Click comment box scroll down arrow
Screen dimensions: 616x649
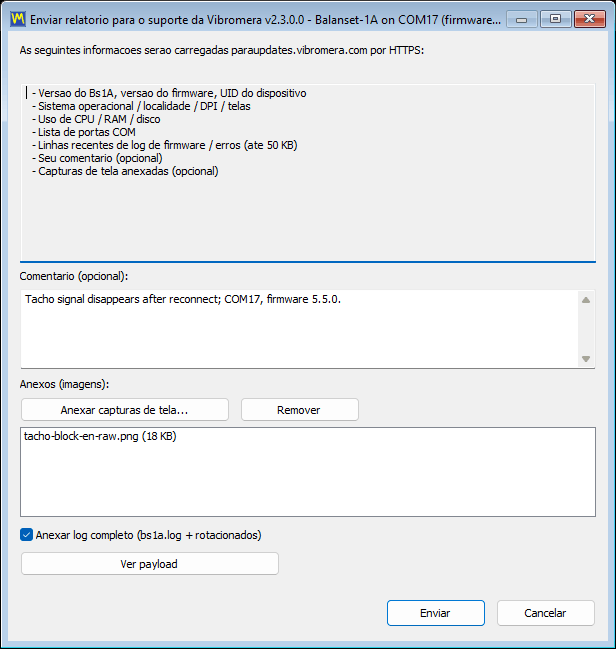coord(586,359)
